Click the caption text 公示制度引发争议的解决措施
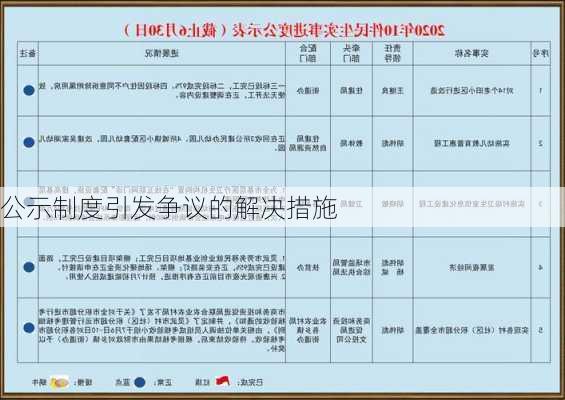Screen dimensions: 565x400 click(169, 208)
